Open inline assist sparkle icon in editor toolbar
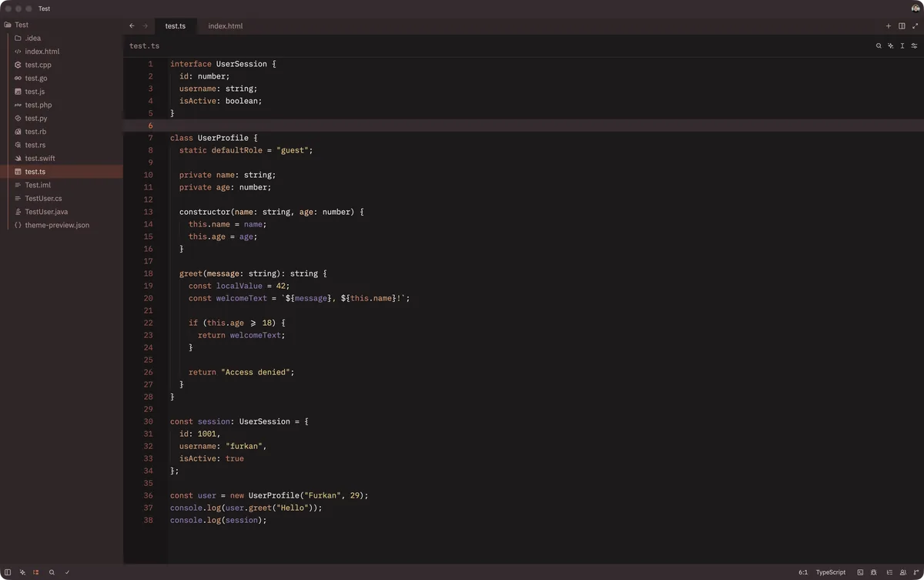924x580 pixels. (x=891, y=46)
